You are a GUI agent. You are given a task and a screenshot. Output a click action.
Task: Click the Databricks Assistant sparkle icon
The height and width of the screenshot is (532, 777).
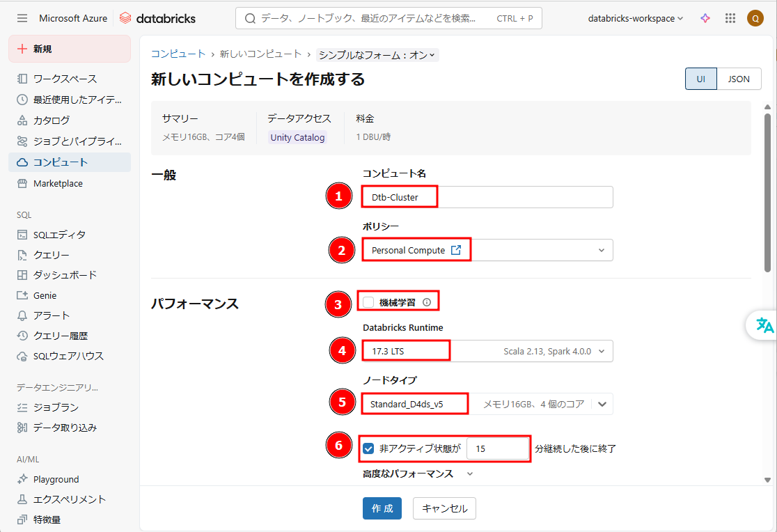click(705, 18)
